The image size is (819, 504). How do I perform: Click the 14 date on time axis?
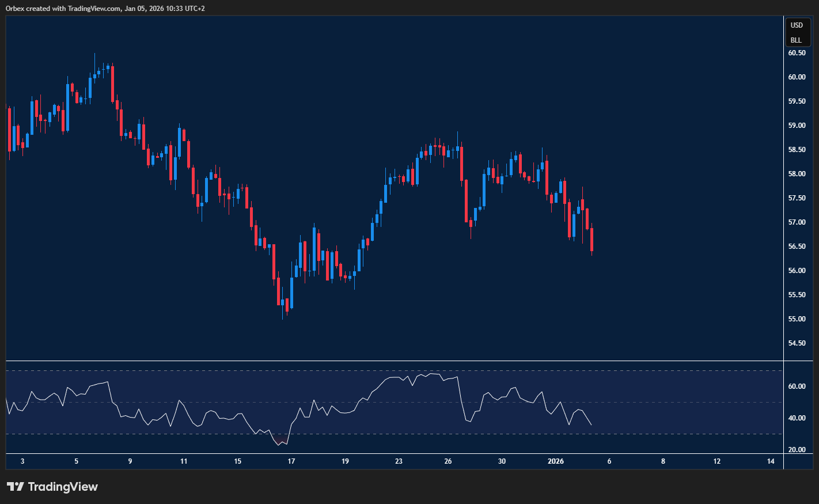pos(771,461)
